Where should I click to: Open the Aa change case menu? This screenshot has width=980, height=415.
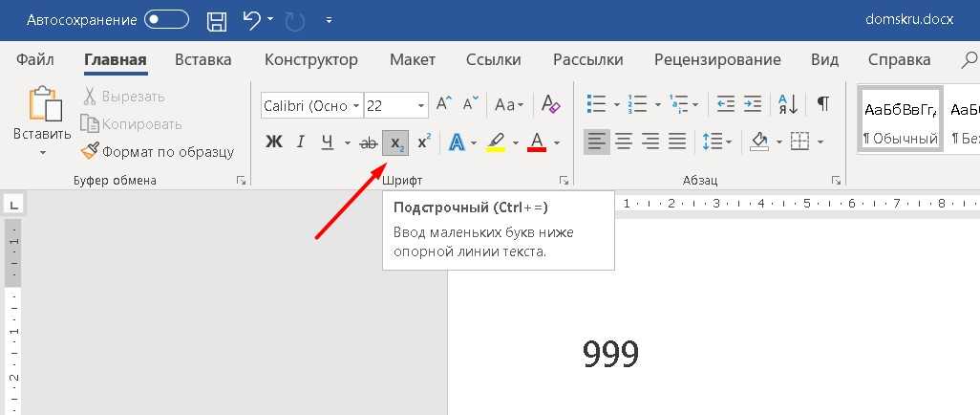[x=509, y=104]
